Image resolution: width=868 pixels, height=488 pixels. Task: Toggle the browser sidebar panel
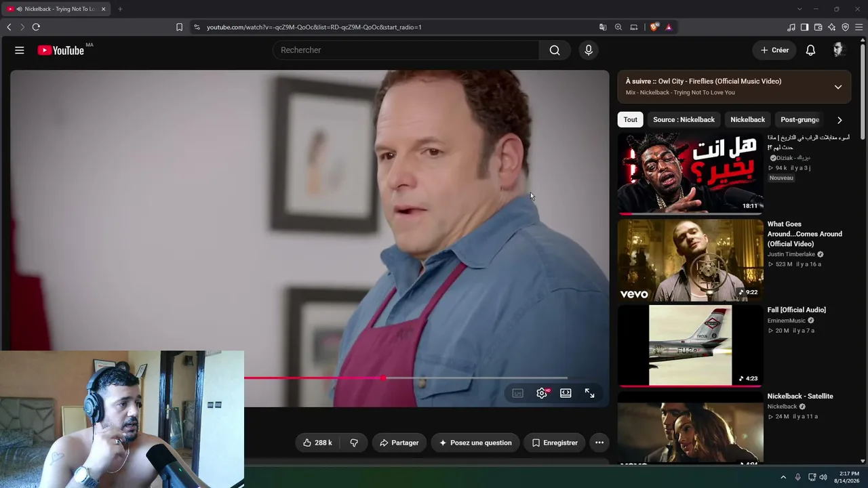click(804, 27)
